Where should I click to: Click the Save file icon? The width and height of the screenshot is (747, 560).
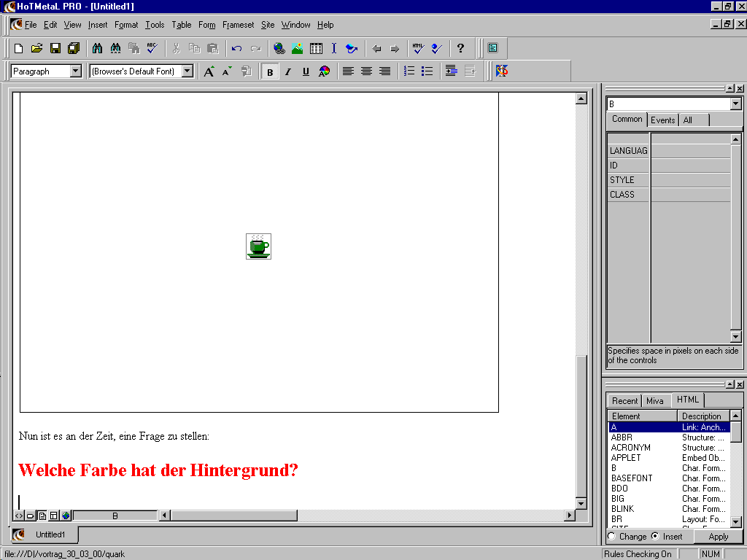[x=55, y=49]
